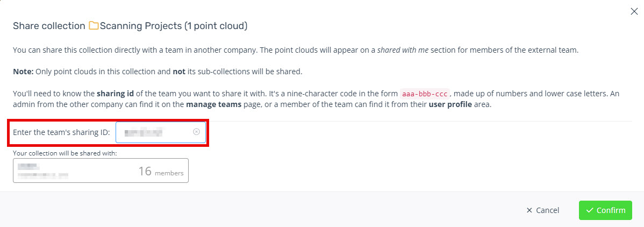Select the team card showing 16 members
644x227 pixels.
tap(101, 170)
